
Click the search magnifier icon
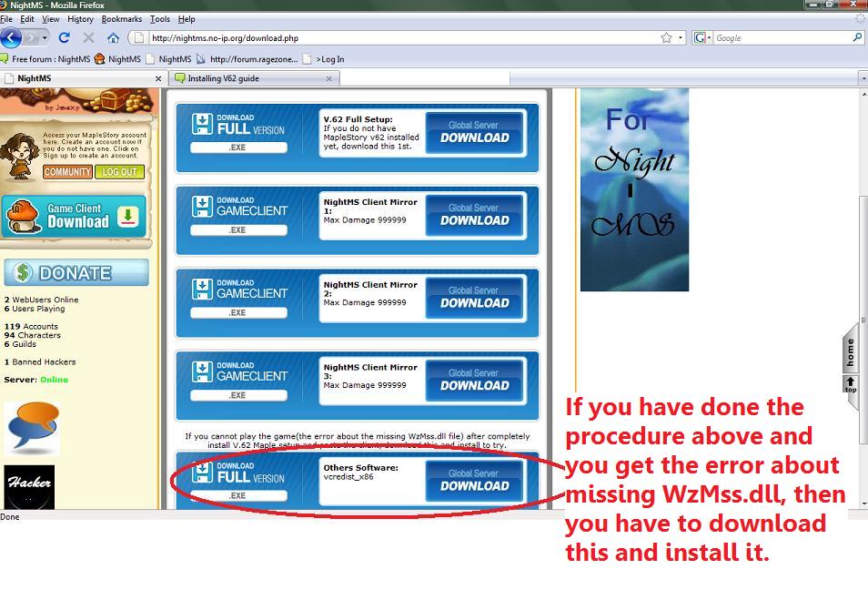pyautogui.click(x=857, y=37)
